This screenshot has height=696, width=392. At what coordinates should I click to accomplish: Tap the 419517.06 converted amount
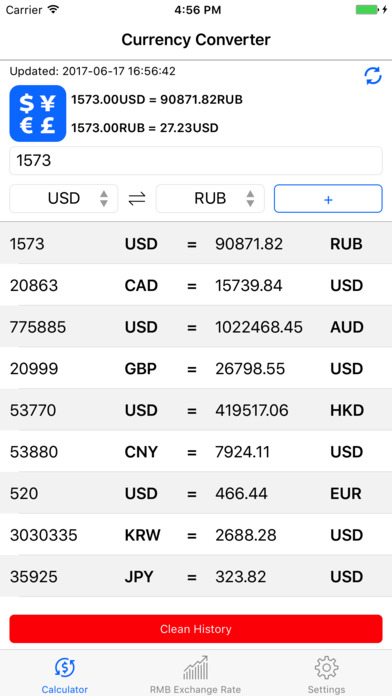click(252, 410)
